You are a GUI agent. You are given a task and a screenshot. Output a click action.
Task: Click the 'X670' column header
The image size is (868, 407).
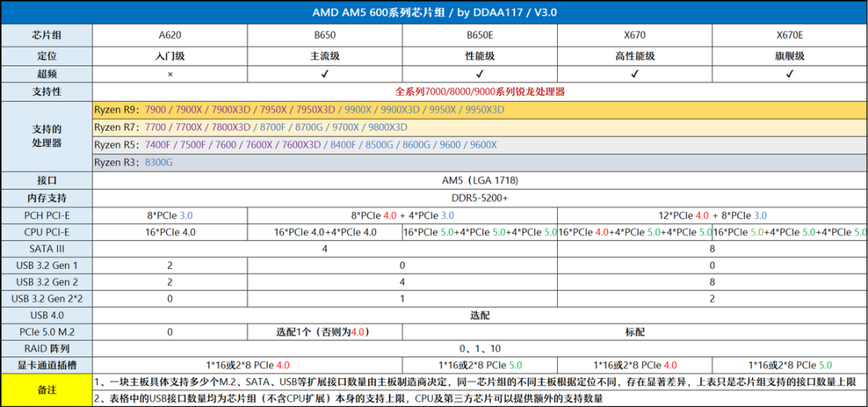pyautogui.click(x=634, y=35)
